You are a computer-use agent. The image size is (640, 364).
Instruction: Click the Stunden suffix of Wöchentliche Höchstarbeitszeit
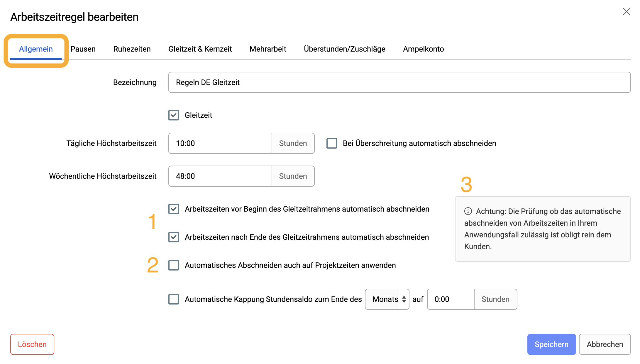click(x=293, y=176)
